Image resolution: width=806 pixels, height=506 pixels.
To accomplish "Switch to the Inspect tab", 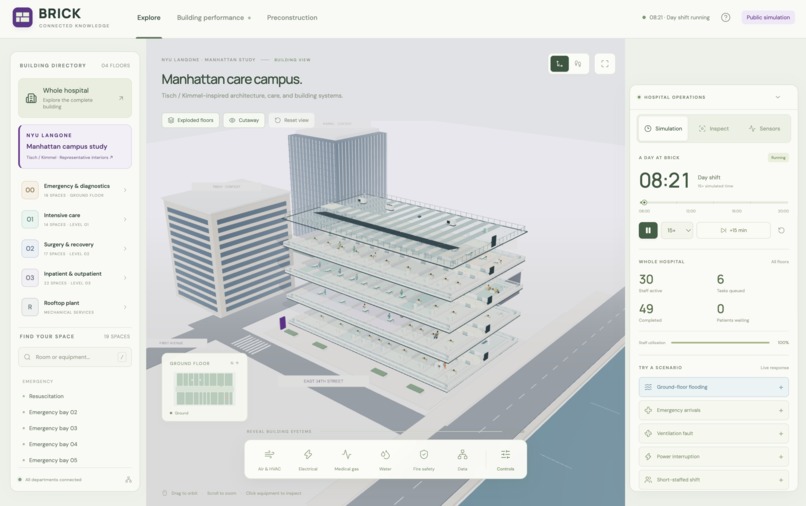I will coord(714,129).
